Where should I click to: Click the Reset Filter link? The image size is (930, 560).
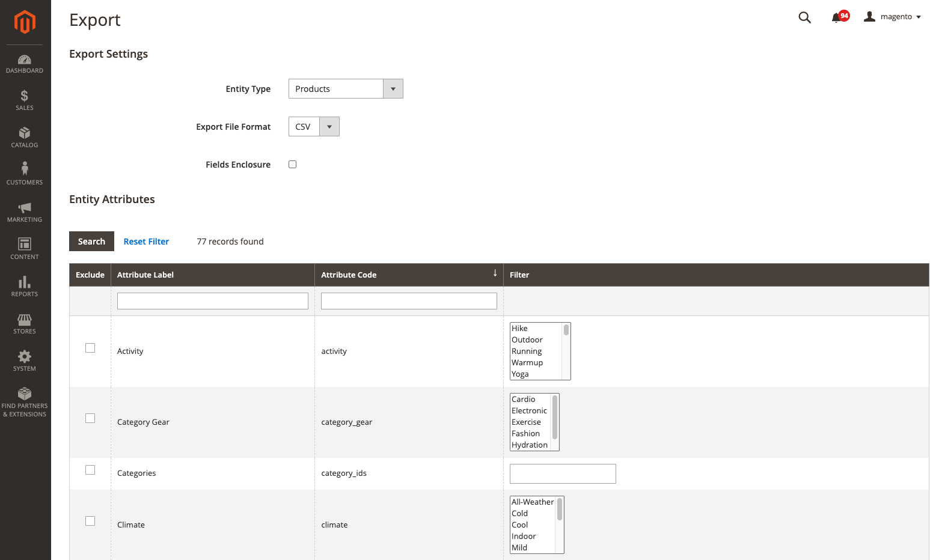[146, 242]
